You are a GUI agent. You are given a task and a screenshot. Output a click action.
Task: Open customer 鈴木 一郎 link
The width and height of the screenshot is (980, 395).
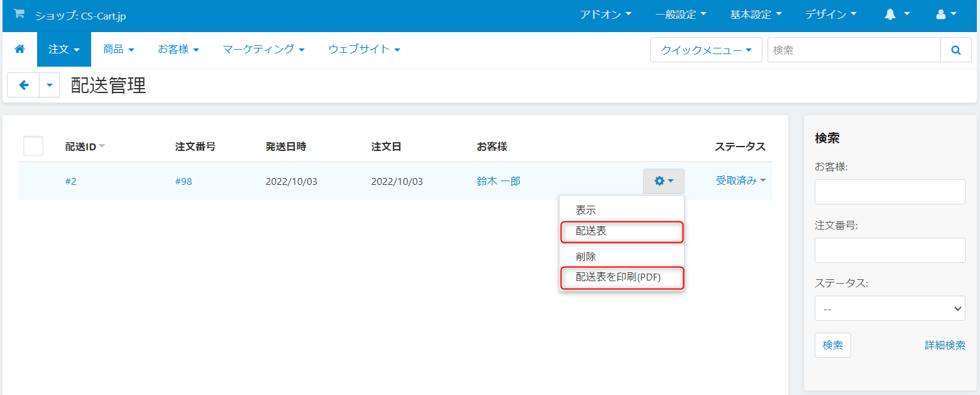(498, 181)
